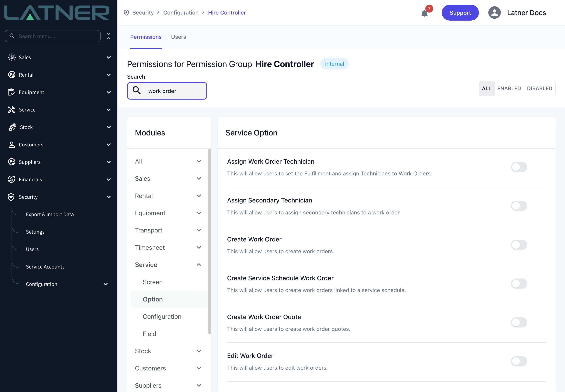The image size is (565, 392).
Task: Click the Internal badge
Action: (334, 64)
